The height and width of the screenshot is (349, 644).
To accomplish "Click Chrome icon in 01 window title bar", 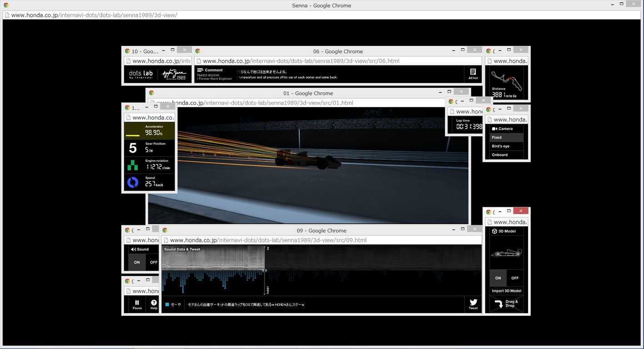I will click(x=151, y=93).
